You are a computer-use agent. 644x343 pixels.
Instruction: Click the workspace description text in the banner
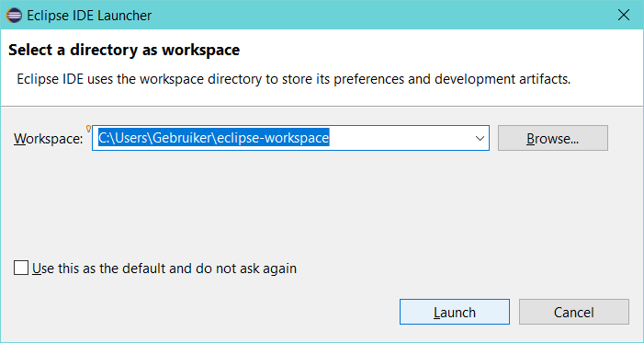coord(294,79)
